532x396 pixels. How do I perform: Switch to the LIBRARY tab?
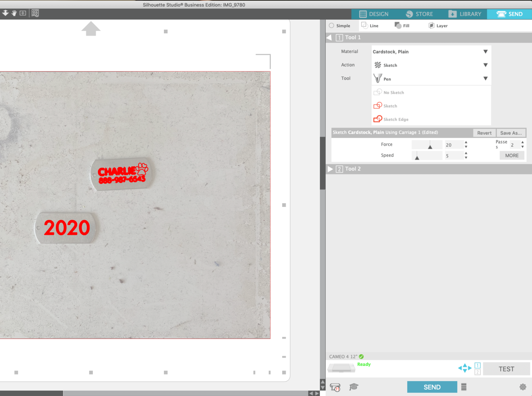coord(465,14)
